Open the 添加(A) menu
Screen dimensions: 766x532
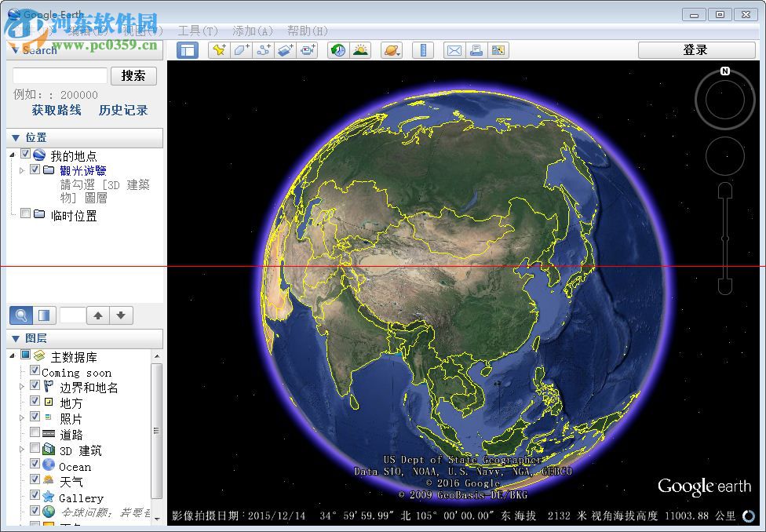click(250, 31)
